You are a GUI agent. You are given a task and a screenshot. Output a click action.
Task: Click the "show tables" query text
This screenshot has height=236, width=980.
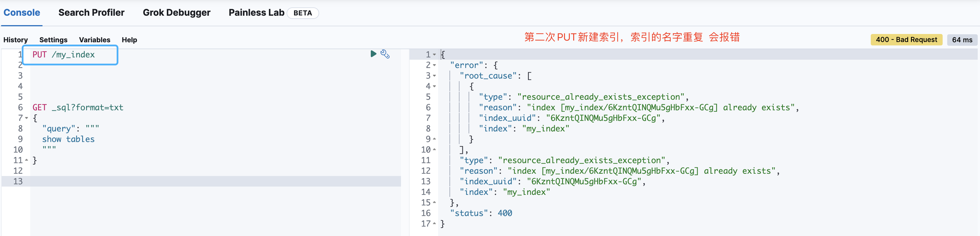(68, 139)
